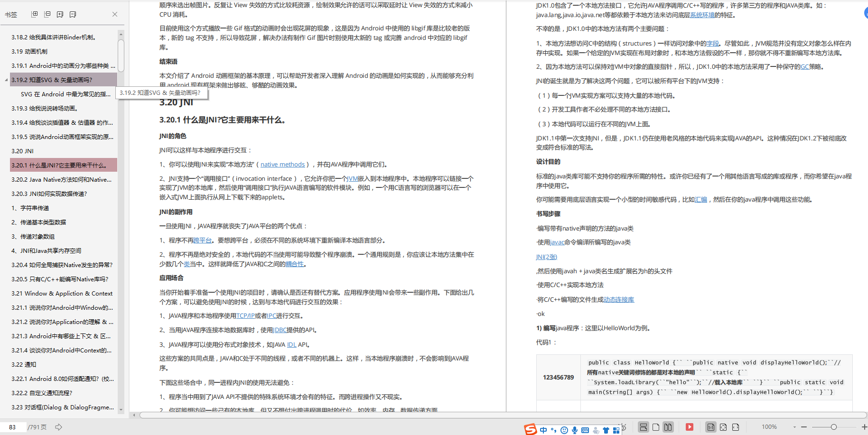
Task: Toggle Sogou 中 Chinese/English mode
Action: point(543,430)
